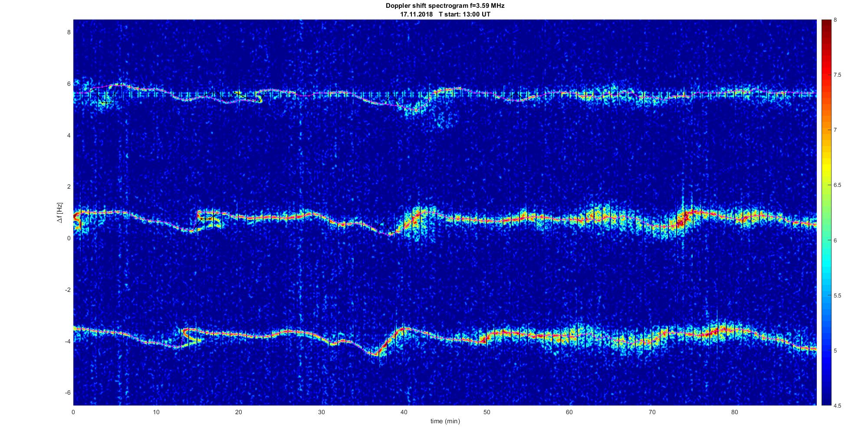The height and width of the screenshot is (435, 868).
Task: Click the y-axis tick label '-2'
Action: point(67,290)
